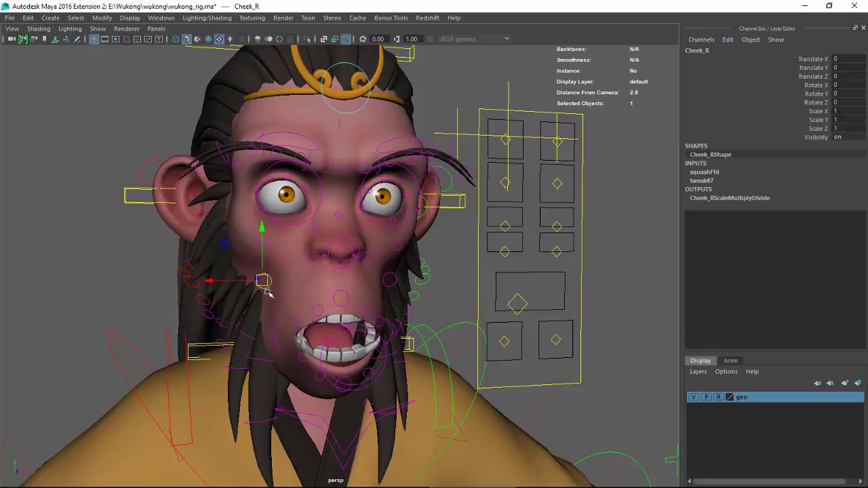Toggle the Lock Camera icon
Viewport: 868px width, 488px height.
point(22,39)
